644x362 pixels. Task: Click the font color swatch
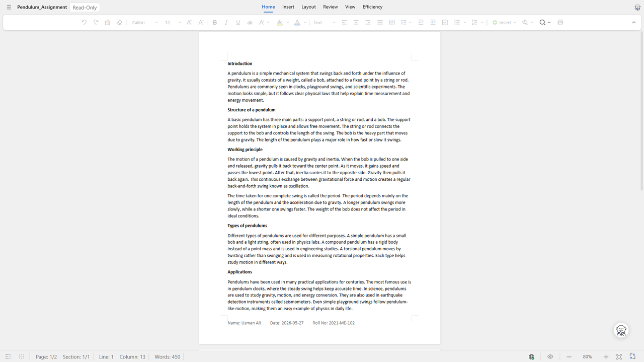pyautogui.click(x=297, y=23)
